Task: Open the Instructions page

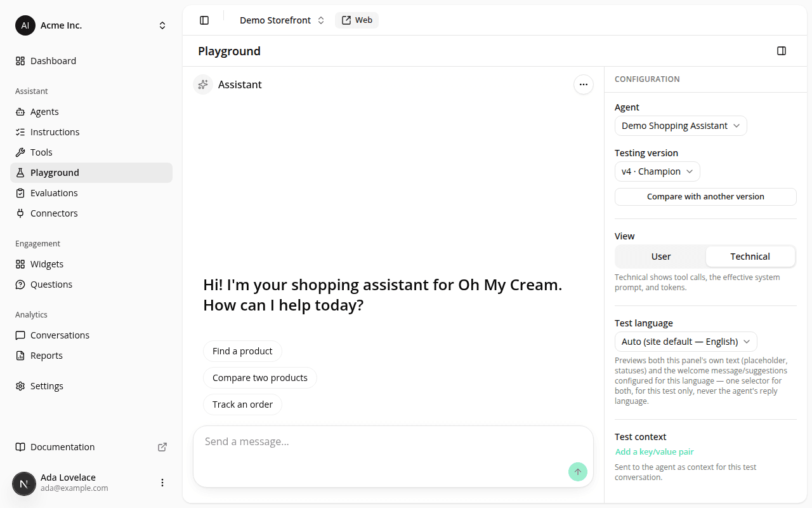Action: (91, 132)
